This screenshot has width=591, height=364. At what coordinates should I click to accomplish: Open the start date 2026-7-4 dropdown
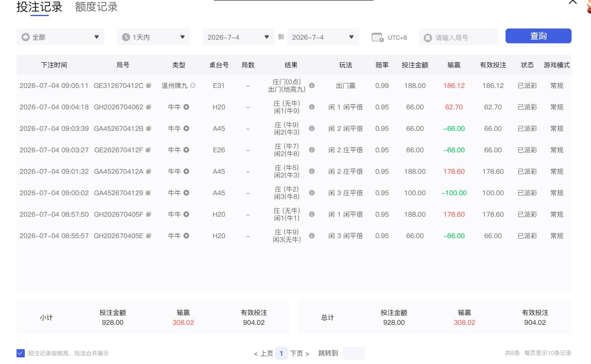pos(239,37)
